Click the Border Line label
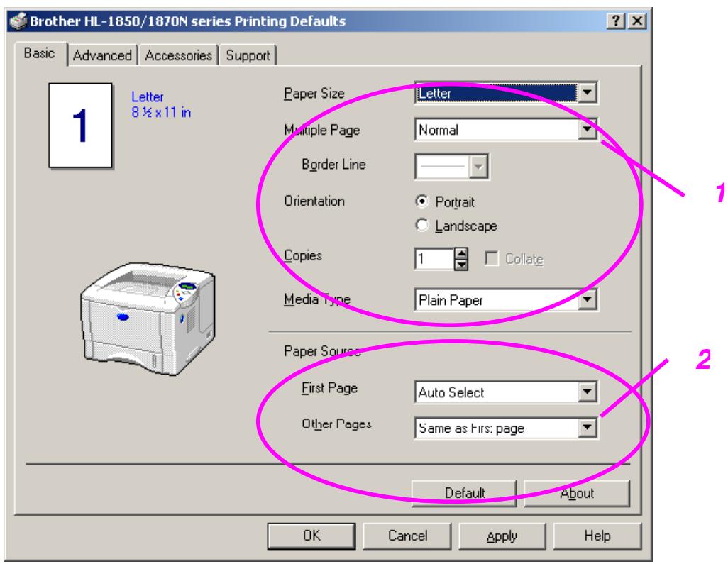Viewport: 728px width, 564px height. (x=333, y=165)
